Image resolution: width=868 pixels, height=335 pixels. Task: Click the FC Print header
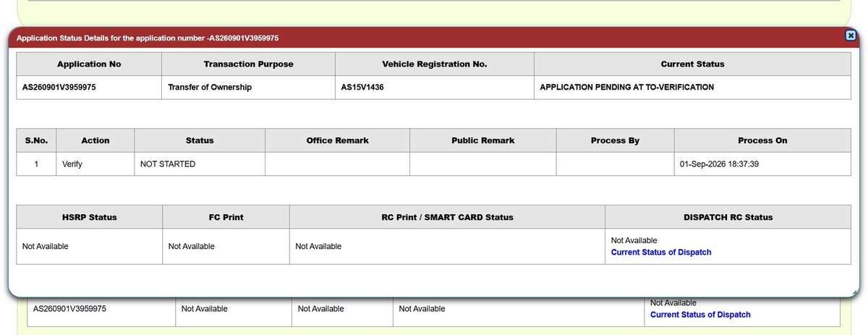[226, 217]
